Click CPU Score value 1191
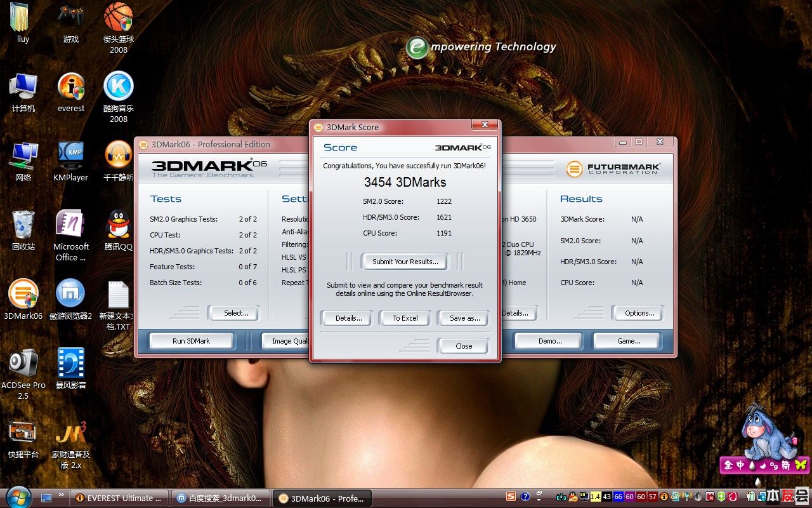The image size is (812, 508). (444, 233)
